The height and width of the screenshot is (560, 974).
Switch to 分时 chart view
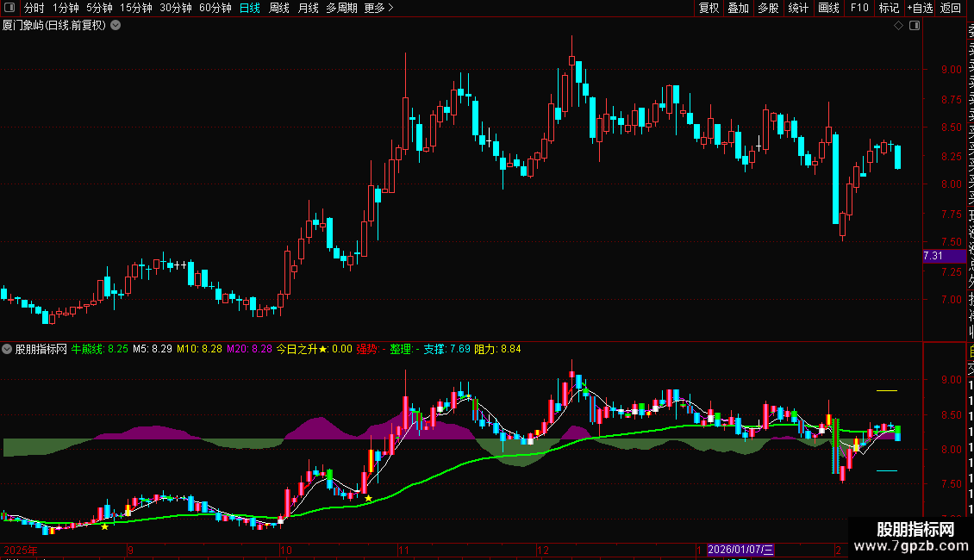click(x=34, y=8)
